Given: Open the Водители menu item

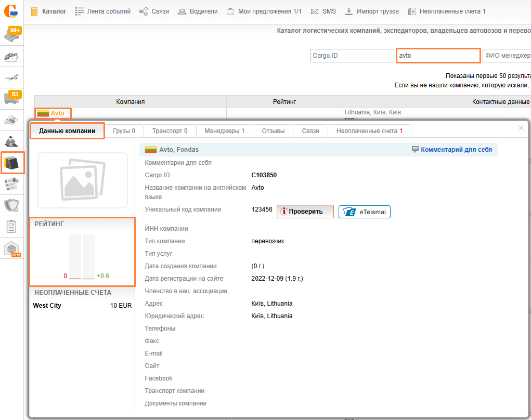Looking at the screenshot, I should coord(198,11).
